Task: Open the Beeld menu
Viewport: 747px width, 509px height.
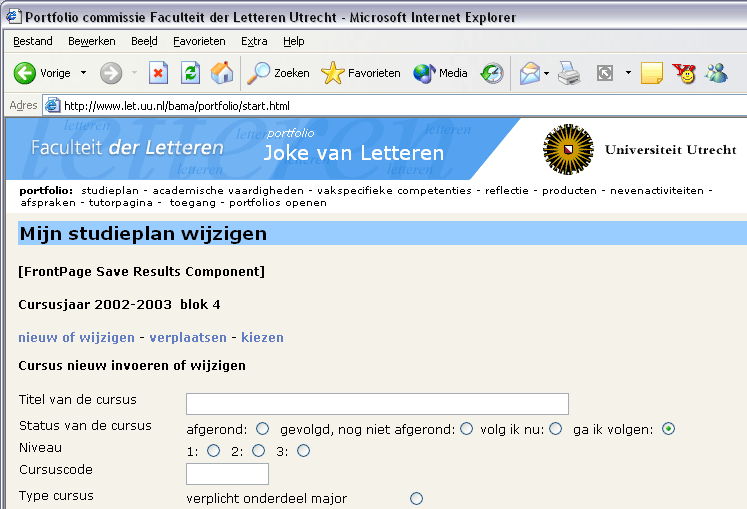Action: 144,41
